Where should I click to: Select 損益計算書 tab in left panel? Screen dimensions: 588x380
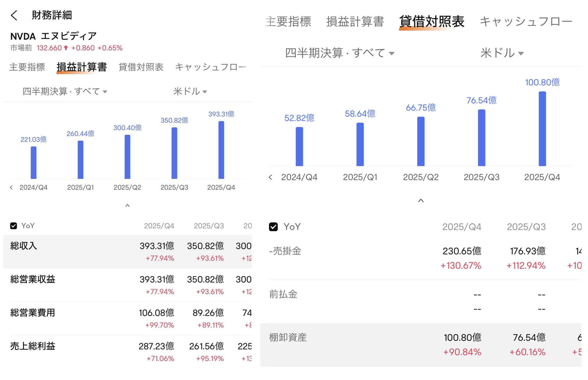(82, 67)
